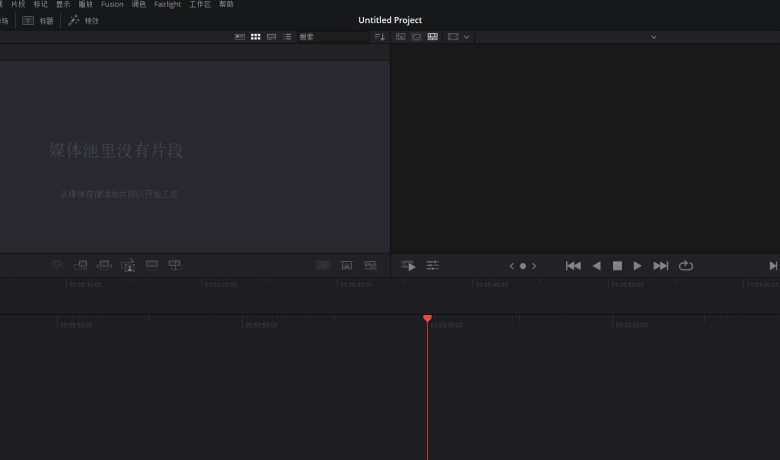780x460 pixels.
Task: Apply the Dissolve transition icon
Action: [x=347, y=266]
